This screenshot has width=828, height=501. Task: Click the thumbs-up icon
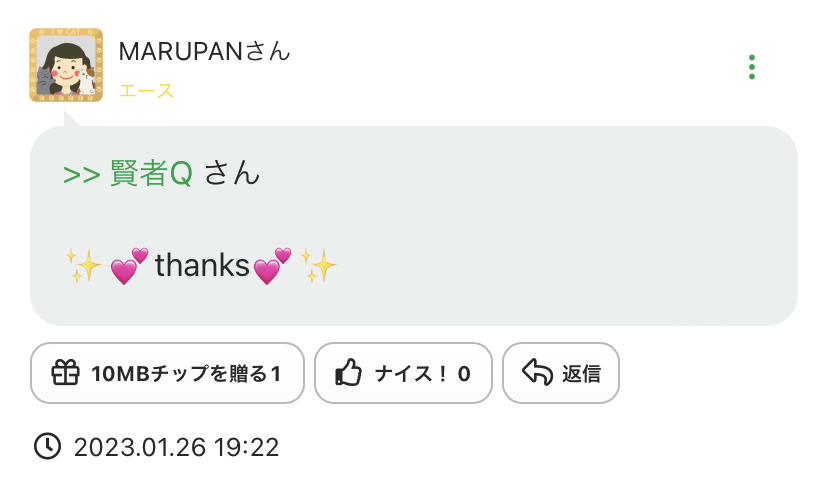(x=348, y=374)
